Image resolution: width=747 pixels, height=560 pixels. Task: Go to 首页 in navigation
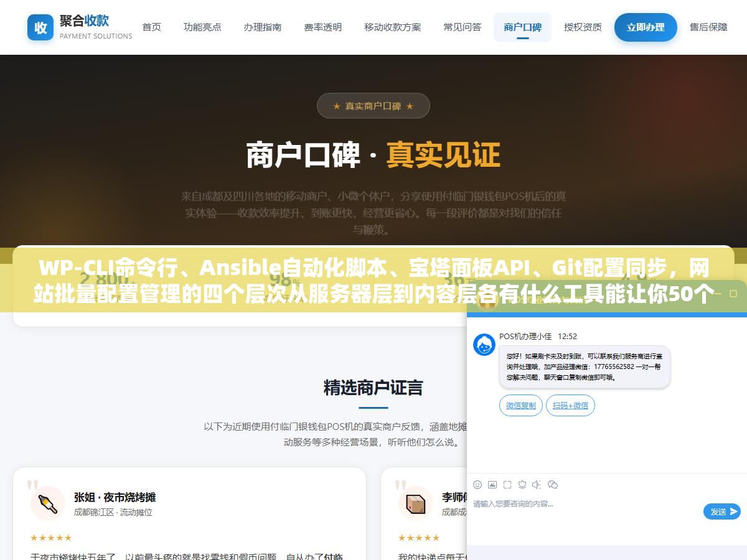[151, 27]
